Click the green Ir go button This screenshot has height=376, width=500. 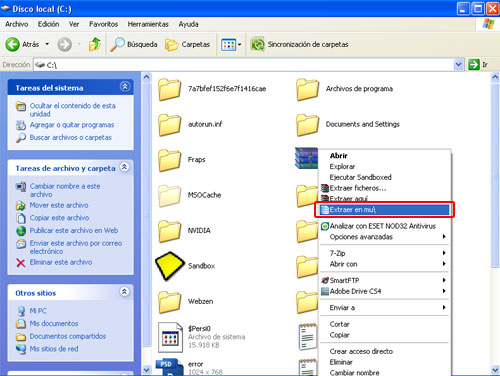[x=474, y=65]
